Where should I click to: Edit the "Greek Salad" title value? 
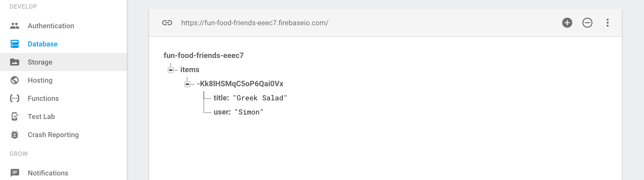pyautogui.click(x=260, y=98)
